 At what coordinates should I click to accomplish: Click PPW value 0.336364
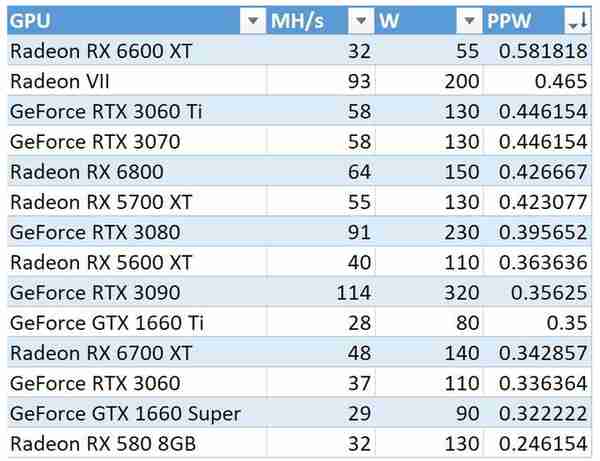click(x=543, y=384)
